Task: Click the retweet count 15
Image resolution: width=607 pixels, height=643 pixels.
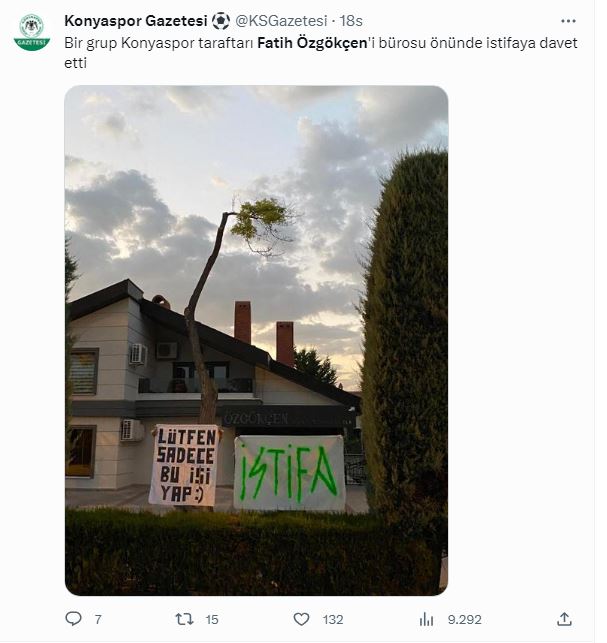Action: tap(212, 619)
